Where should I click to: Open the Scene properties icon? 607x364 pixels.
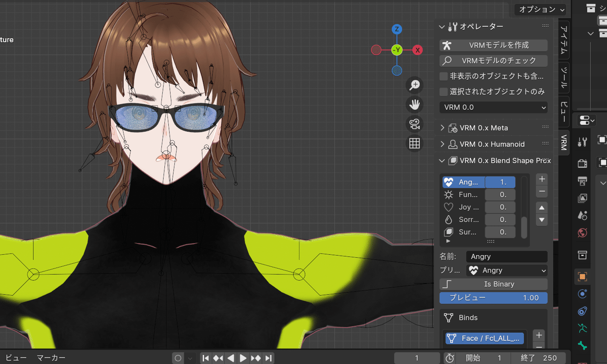582,215
